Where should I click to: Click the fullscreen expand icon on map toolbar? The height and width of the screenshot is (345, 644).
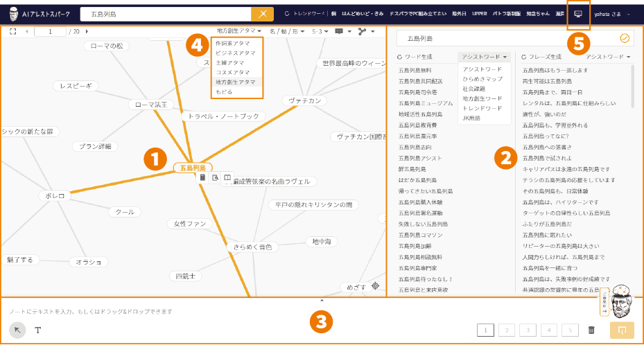tap(12, 32)
